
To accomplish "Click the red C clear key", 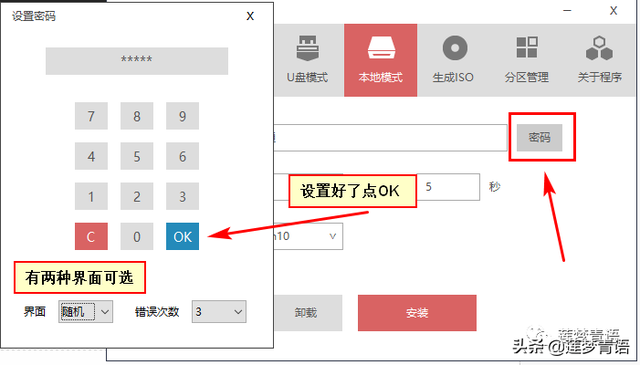I will coord(91,236).
